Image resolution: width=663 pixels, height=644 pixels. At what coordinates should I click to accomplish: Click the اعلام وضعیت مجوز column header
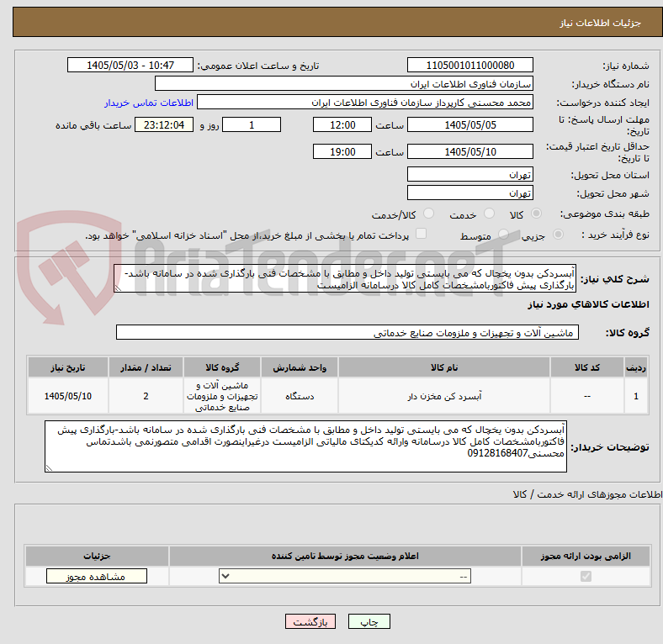(x=345, y=556)
